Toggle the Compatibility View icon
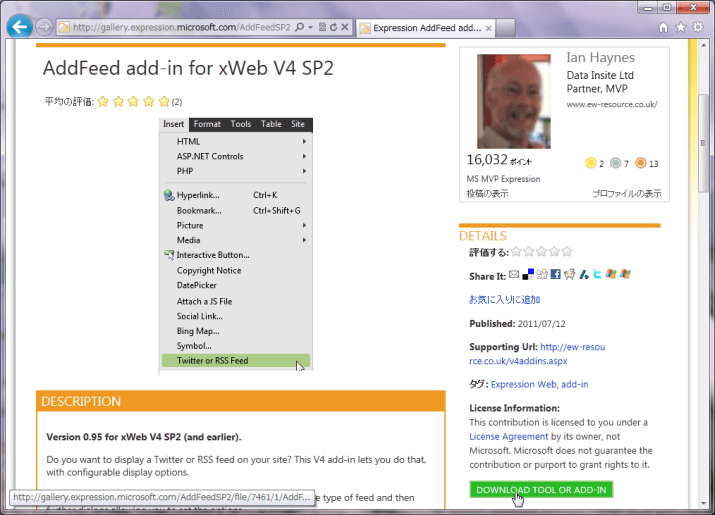 coord(322,27)
